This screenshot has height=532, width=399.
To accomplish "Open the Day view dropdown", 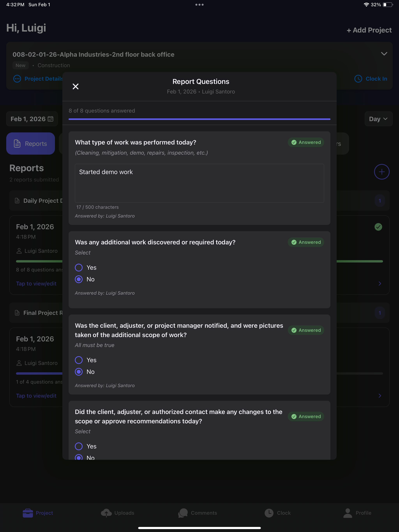I will point(378,119).
